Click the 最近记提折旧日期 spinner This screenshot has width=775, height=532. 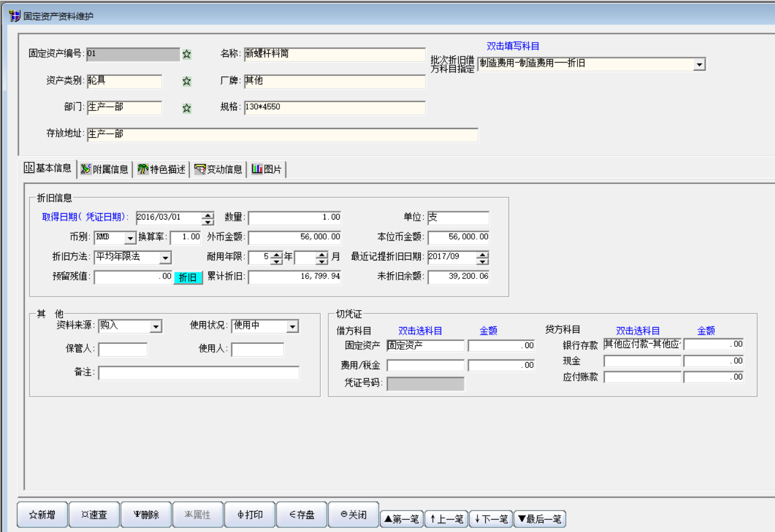tap(482, 258)
